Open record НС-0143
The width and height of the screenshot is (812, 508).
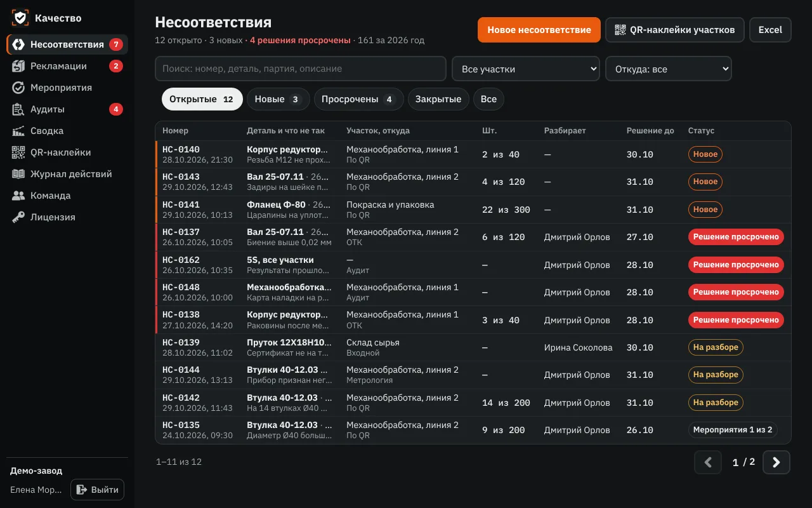(x=473, y=182)
